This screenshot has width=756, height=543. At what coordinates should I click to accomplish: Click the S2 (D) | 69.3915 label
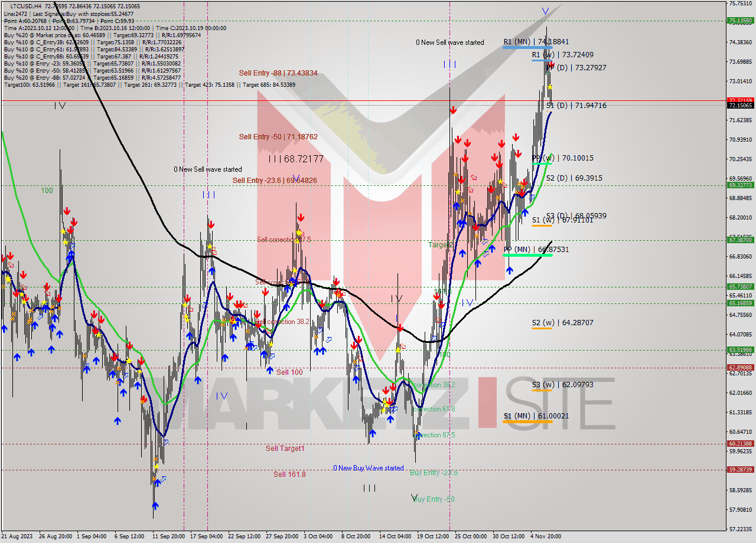coord(574,178)
